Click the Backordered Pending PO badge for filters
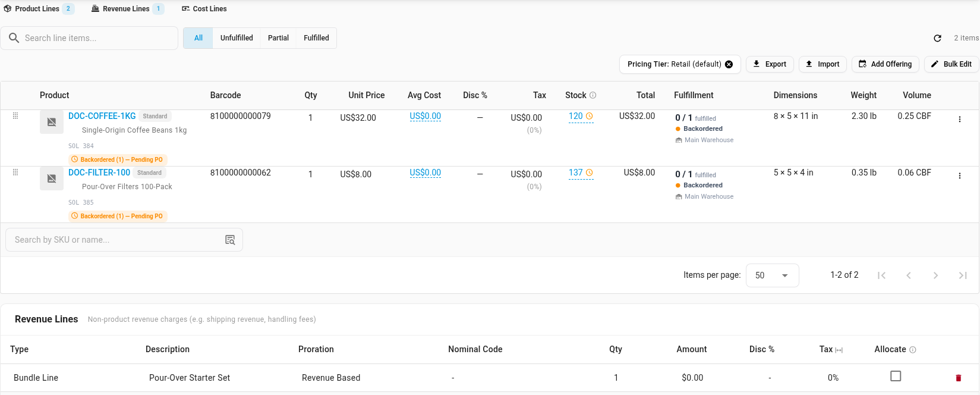The width and height of the screenshot is (980, 395). 118,216
